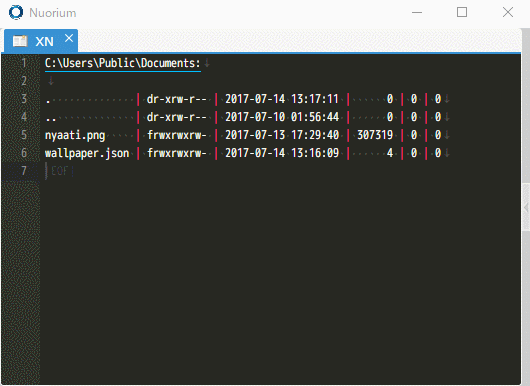Select line number 3 in gutter

click(24, 99)
